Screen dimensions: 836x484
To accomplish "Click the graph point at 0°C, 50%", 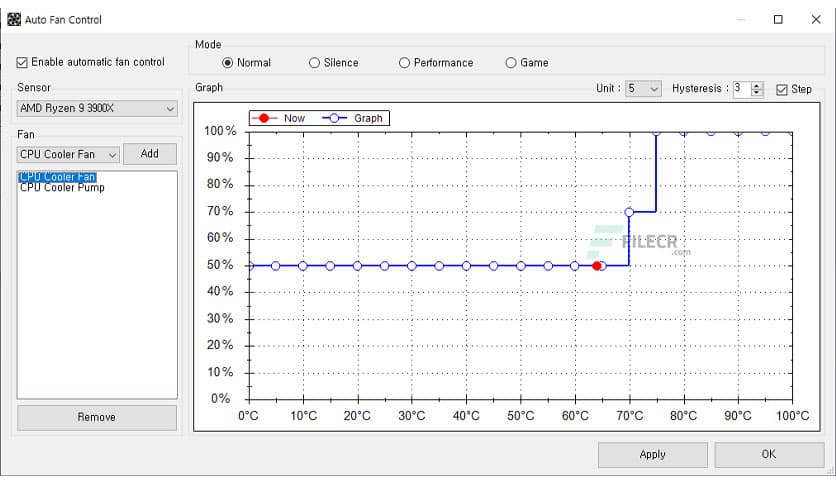I will click(x=250, y=265).
